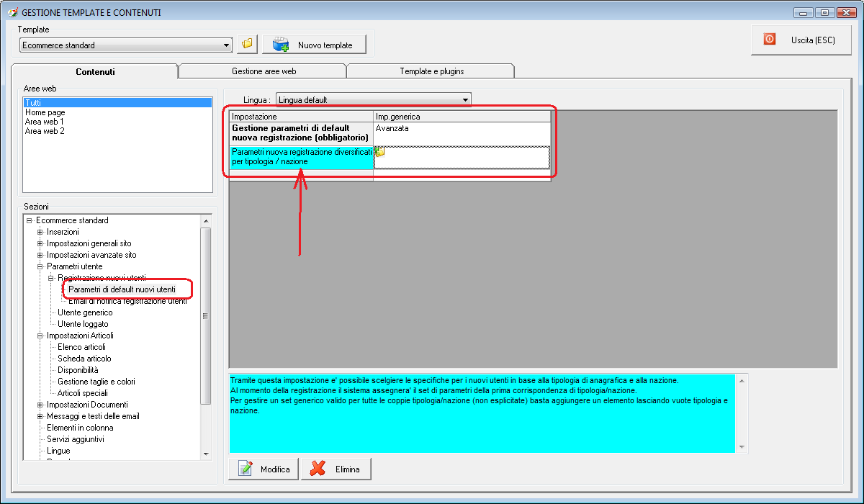
Task: Click the description text scrollbar
Action: click(742, 413)
